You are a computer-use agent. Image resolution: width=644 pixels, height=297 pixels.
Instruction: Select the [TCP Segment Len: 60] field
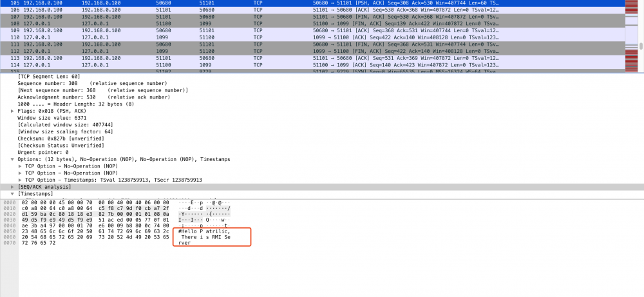(49, 77)
